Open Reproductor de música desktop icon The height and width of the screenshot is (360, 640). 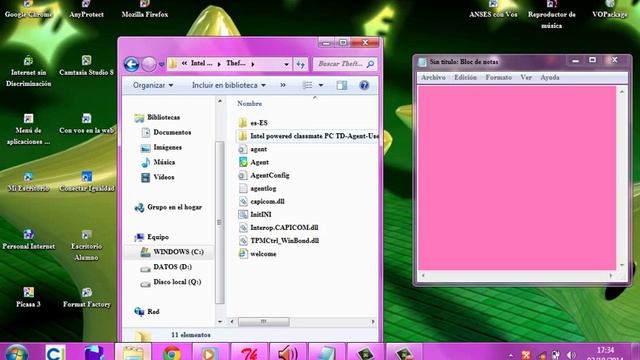click(551, 15)
